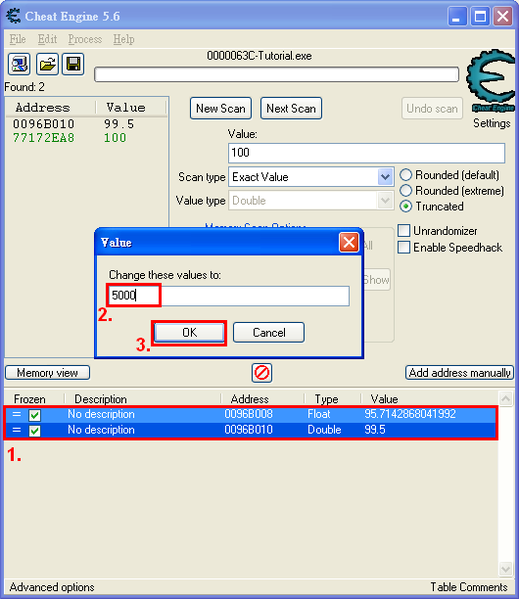Select found address 77172EA8

tap(44, 138)
